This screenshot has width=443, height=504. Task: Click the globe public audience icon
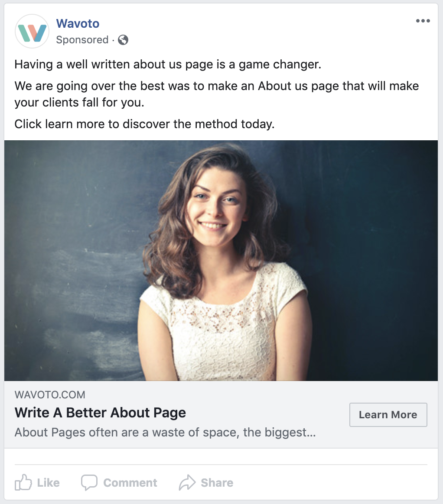tap(123, 40)
